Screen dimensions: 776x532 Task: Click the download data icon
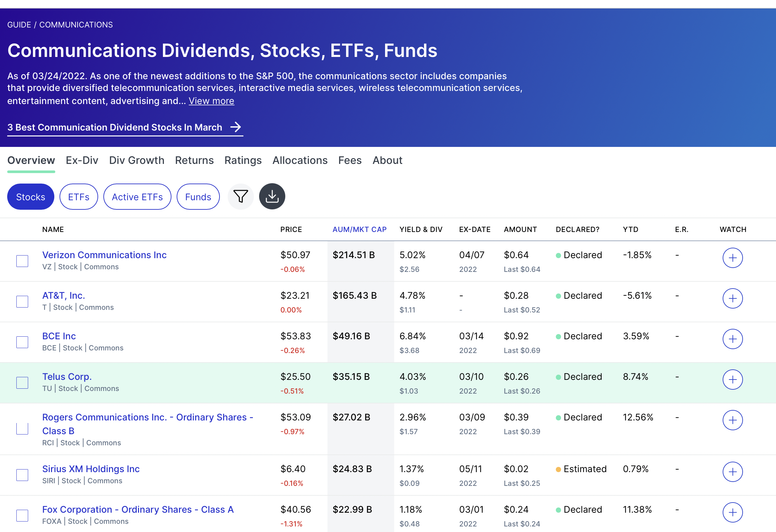(272, 197)
